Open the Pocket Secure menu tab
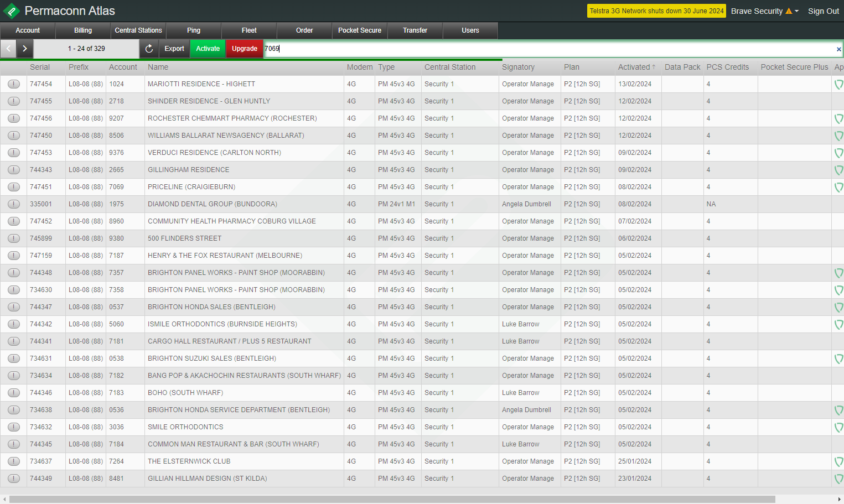 click(x=360, y=30)
